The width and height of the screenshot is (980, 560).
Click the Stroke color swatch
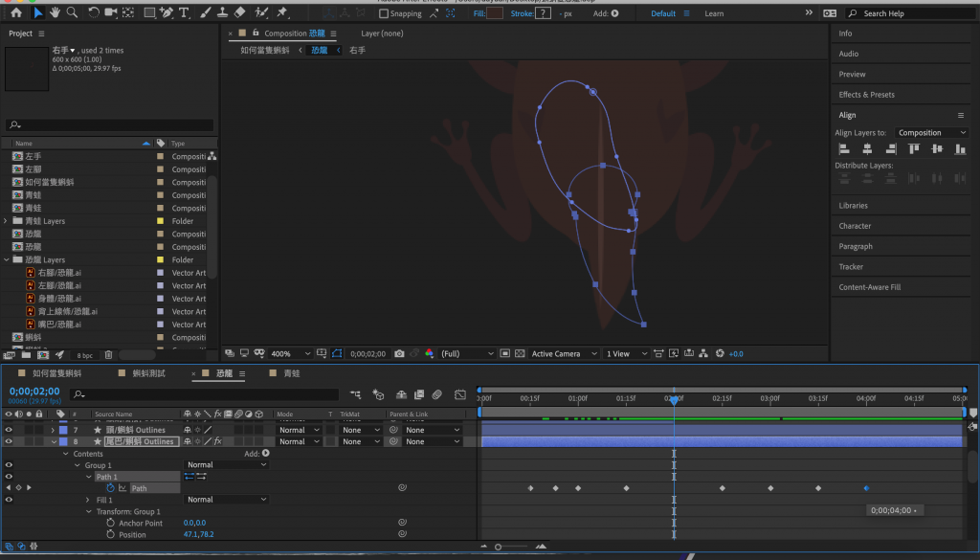click(544, 13)
